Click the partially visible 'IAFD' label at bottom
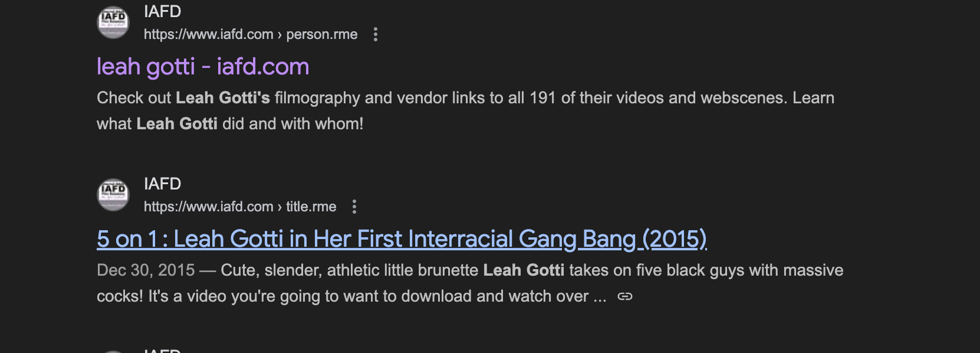The height and width of the screenshot is (353, 980). 162,351
